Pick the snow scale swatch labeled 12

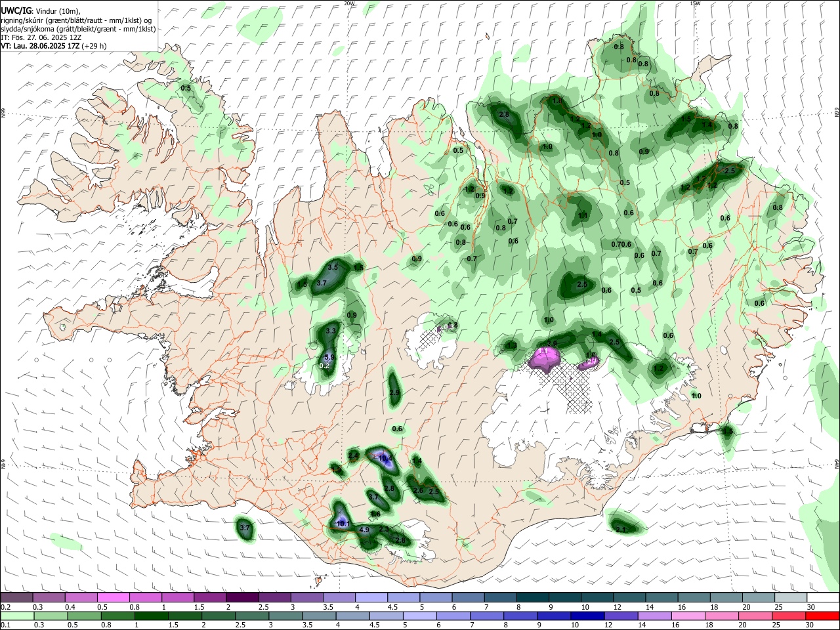click(x=629, y=598)
